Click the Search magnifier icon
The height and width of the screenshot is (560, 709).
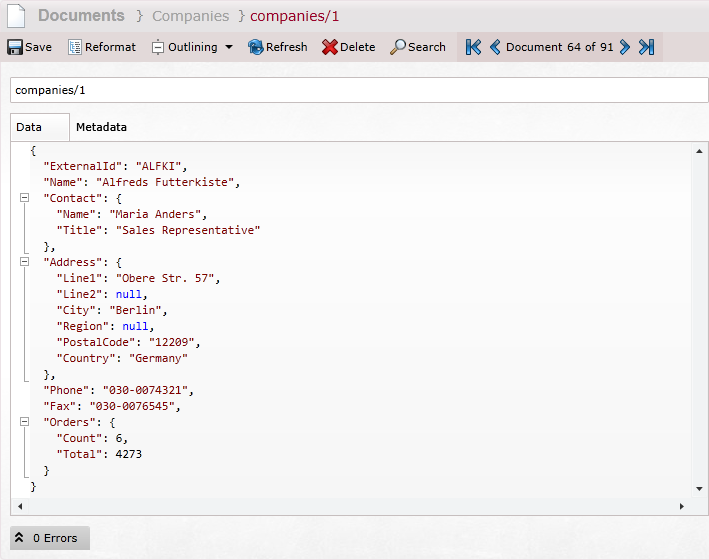point(397,47)
